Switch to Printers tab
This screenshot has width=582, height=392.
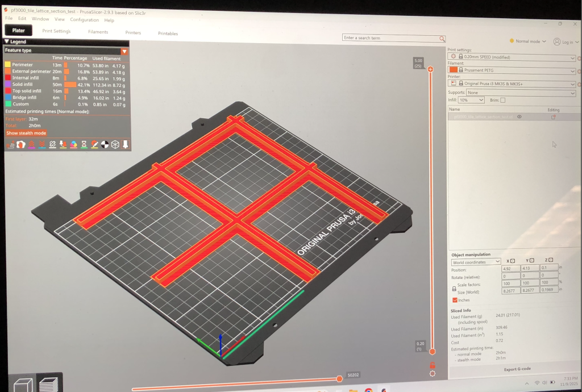tap(133, 32)
